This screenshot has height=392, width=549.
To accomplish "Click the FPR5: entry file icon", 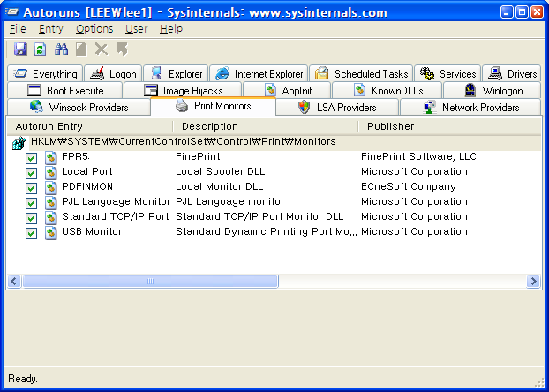I will pyautogui.click(x=51, y=158).
